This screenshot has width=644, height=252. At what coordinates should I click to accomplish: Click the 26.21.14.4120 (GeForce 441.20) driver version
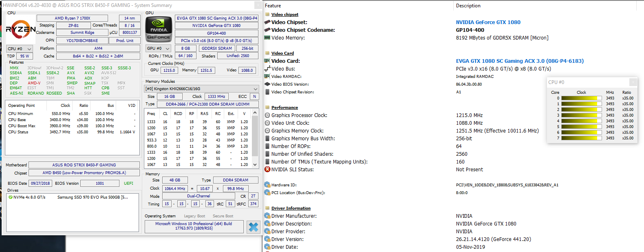tap(493, 239)
